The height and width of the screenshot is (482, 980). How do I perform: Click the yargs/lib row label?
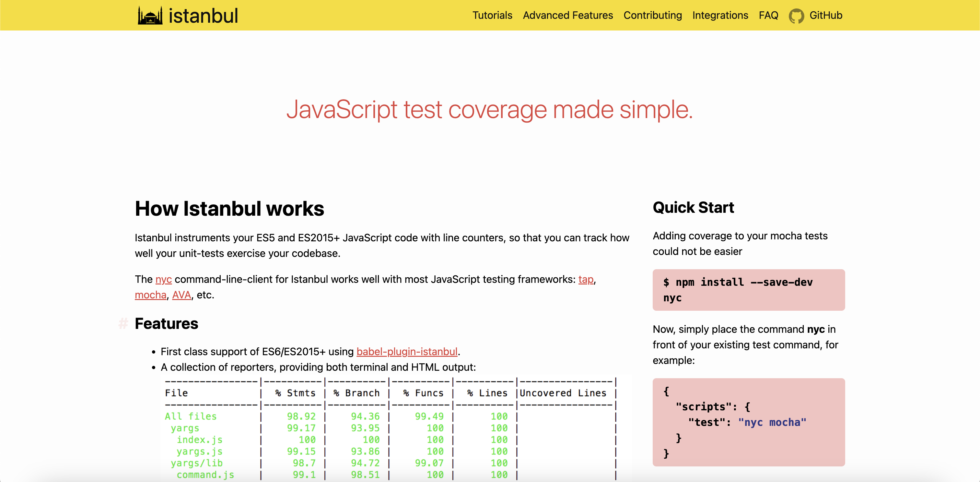click(196, 463)
